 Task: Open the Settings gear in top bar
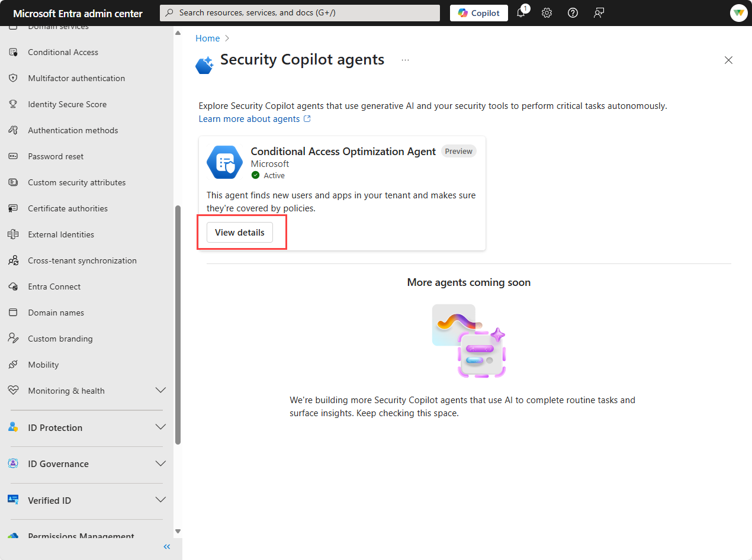(x=547, y=13)
